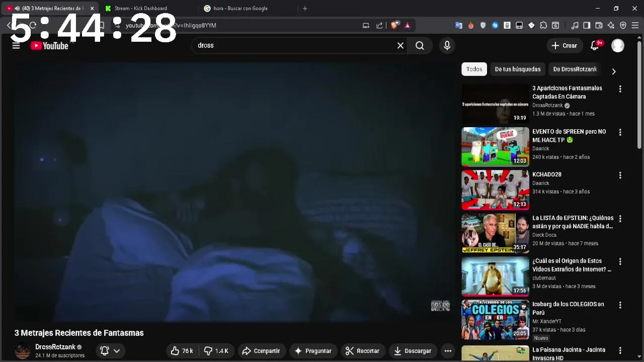Open '¿Cuál es el Origen de Estos Videos' title
644x362 pixels.
(x=572, y=265)
